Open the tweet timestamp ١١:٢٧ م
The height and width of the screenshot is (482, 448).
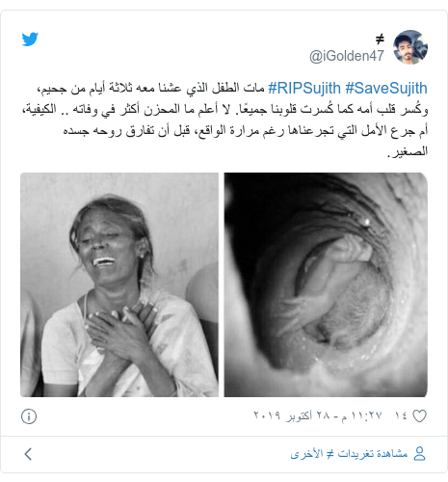tap(362, 415)
